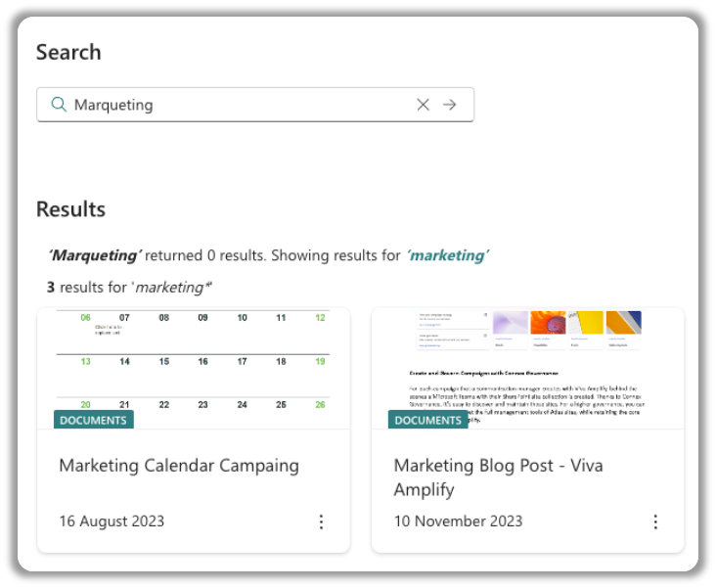Click the 10 November 2023 date

pyautogui.click(x=458, y=521)
